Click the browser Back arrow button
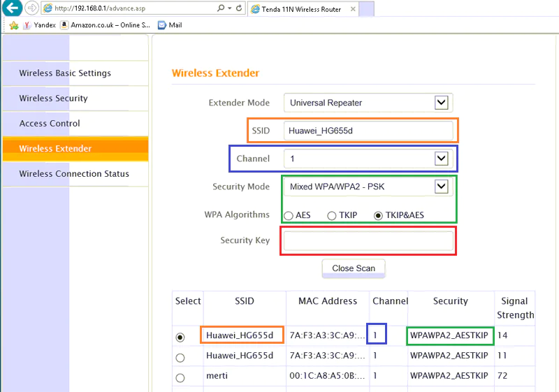The image size is (559, 392). point(11,8)
